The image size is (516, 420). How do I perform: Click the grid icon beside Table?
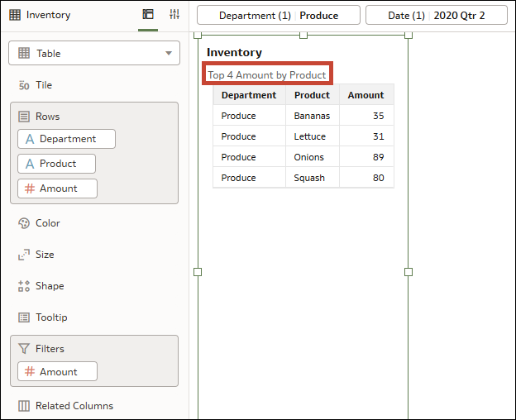(x=24, y=53)
